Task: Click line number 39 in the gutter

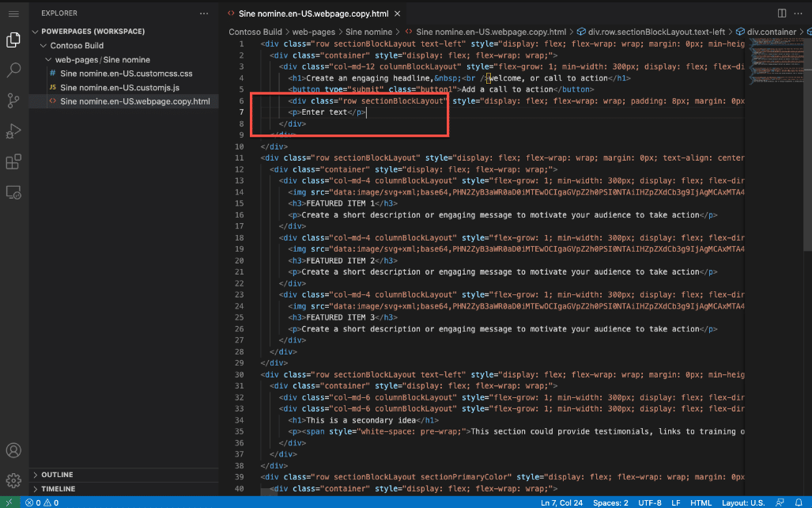Action: (239, 477)
